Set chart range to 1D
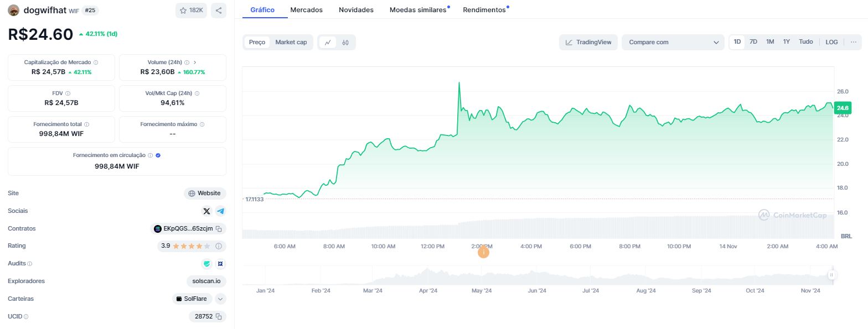The width and height of the screenshot is (868, 329). click(x=737, y=42)
